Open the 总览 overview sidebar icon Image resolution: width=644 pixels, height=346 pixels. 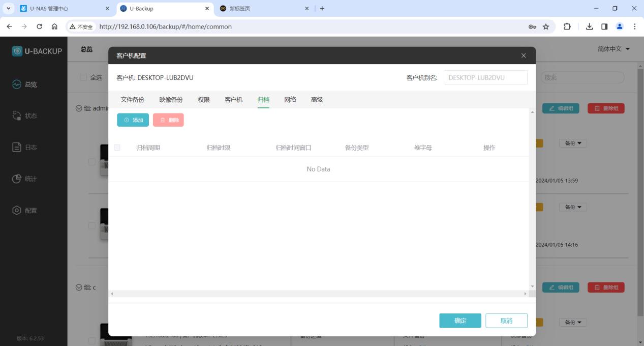[17, 84]
